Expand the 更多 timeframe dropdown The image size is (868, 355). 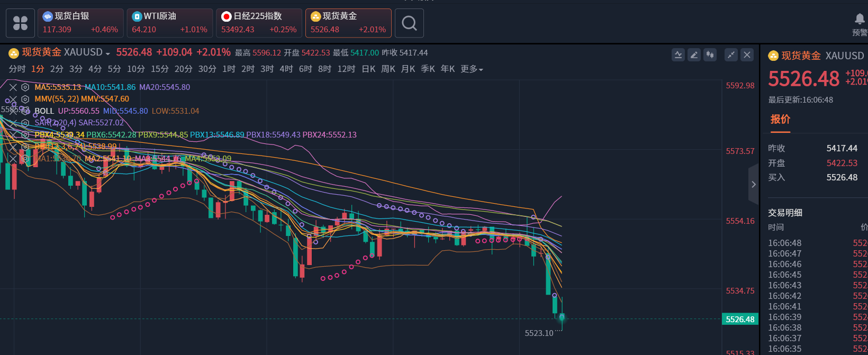(472, 69)
